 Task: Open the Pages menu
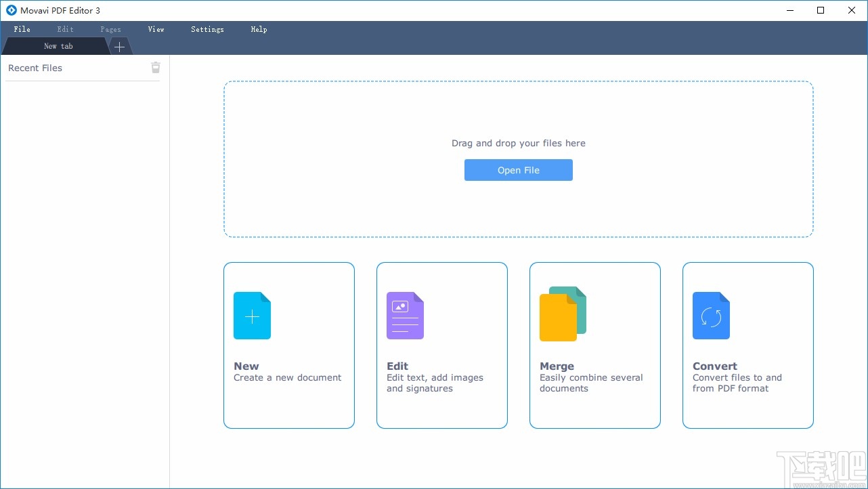(x=110, y=29)
